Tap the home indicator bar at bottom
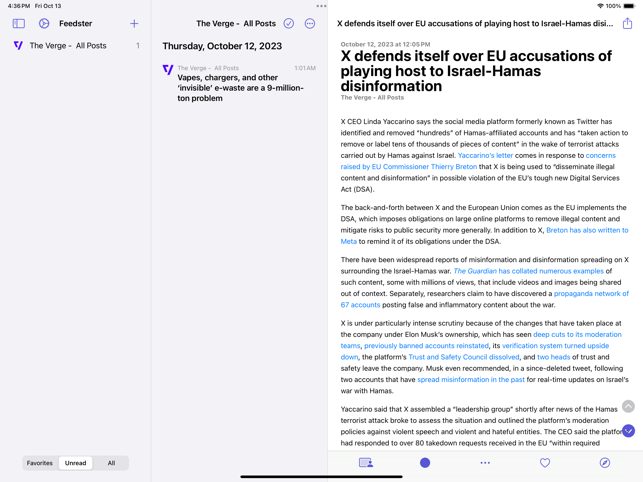Viewport: 643px width, 482px height. click(322, 477)
